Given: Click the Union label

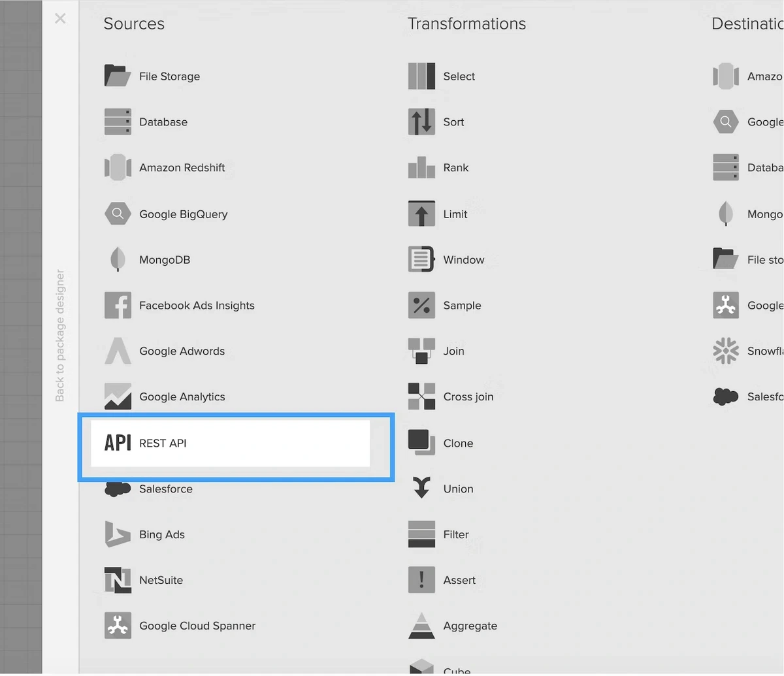Looking at the screenshot, I should click(458, 489).
